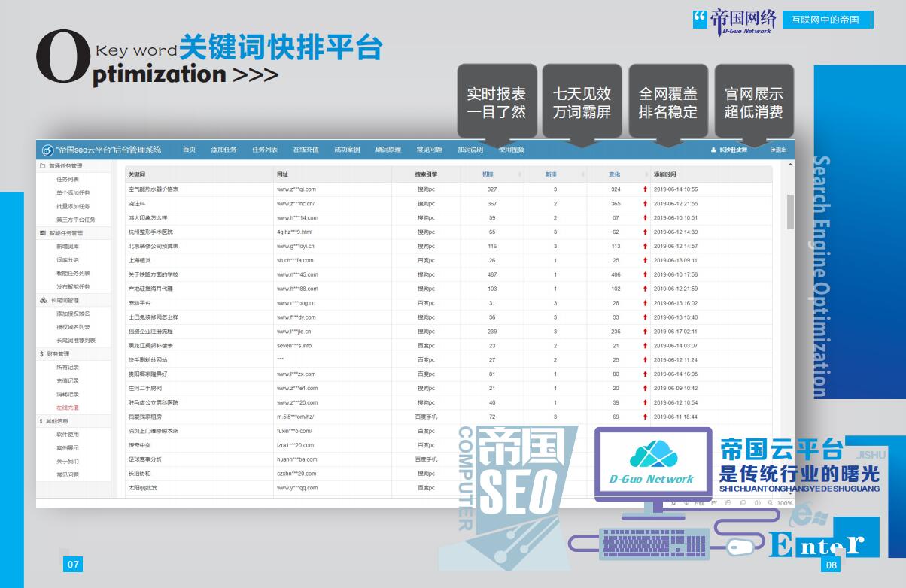
Task: Open 软件使用 in the sidebar
Action: click(x=68, y=435)
